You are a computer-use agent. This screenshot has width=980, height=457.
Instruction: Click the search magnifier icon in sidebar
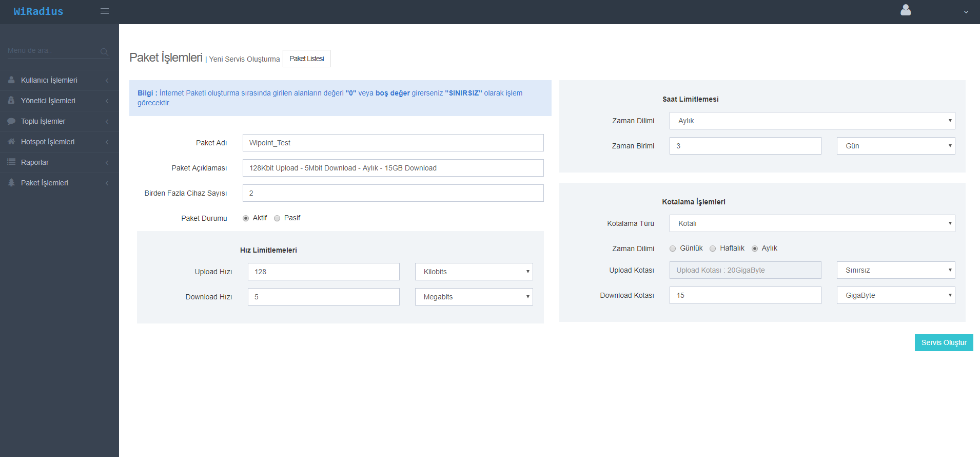click(x=104, y=51)
